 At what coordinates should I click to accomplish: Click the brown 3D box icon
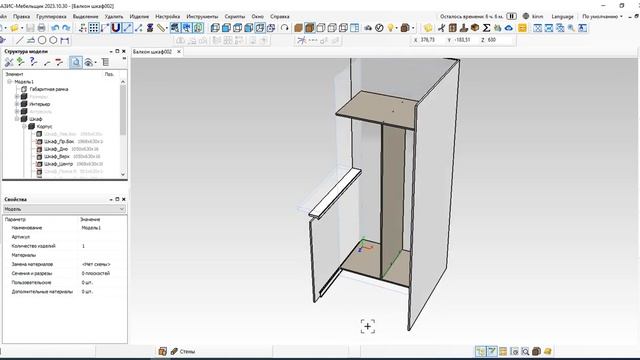(x=475, y=28)
